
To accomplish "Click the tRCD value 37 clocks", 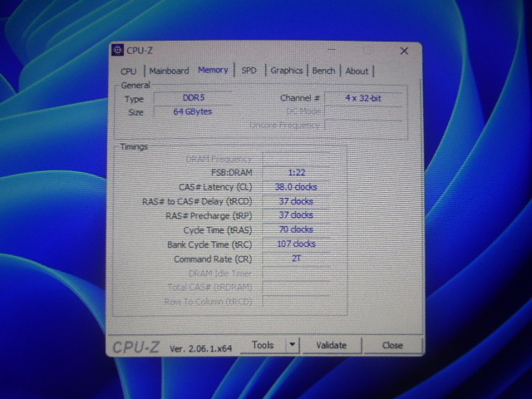I will 297,201.
